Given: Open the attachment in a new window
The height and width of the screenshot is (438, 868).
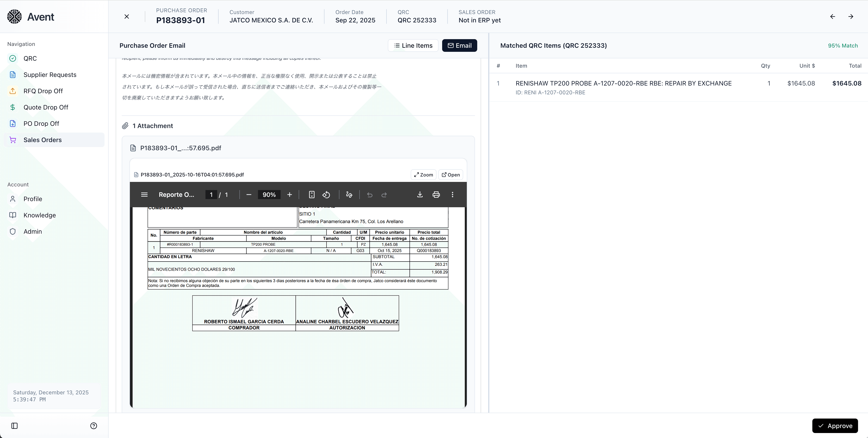Looking at the screenshot, I should click(x=451, y=175).
